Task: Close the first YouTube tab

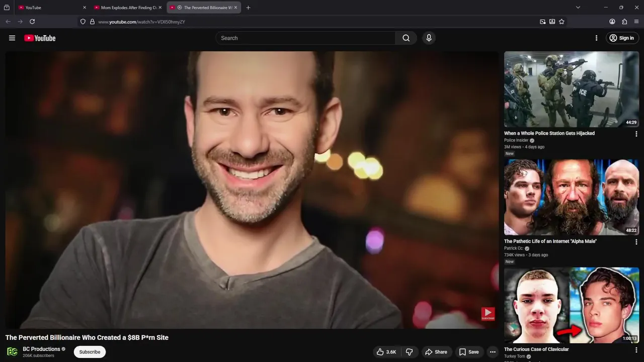Action: click(84, 8)
